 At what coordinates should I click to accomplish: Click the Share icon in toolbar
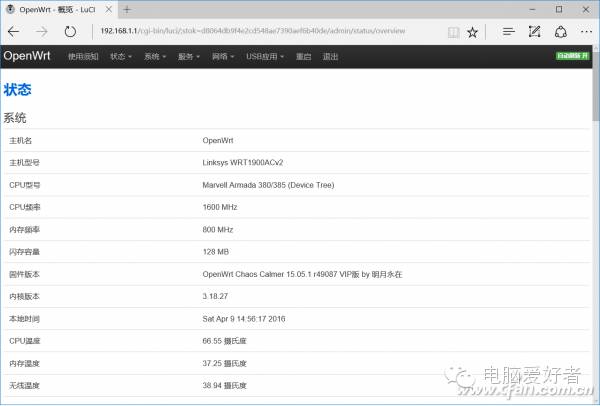[x=561, y=32]
